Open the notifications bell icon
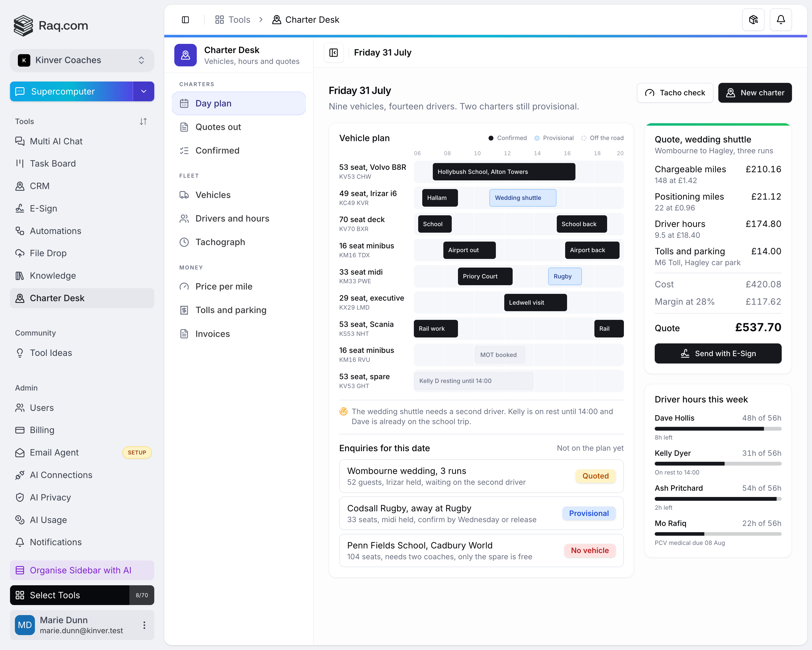The width and height of the screenshot is (812, 650). [781, 19]
